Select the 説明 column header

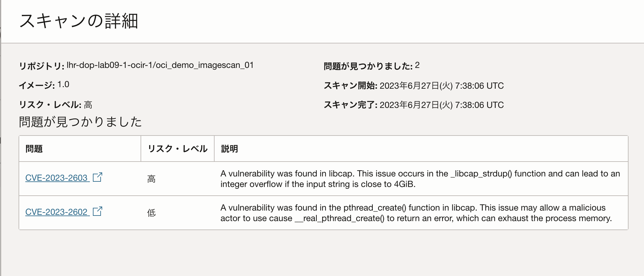[x=229, y=149]
